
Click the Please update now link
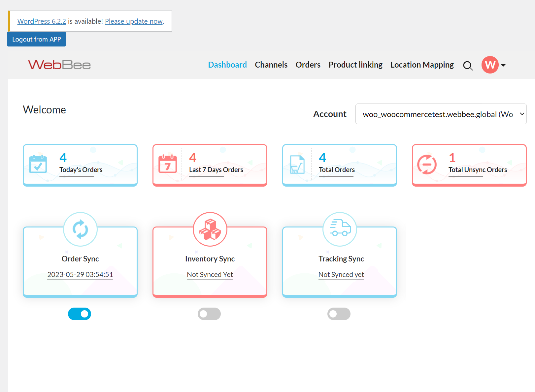(x=134, y=21)
